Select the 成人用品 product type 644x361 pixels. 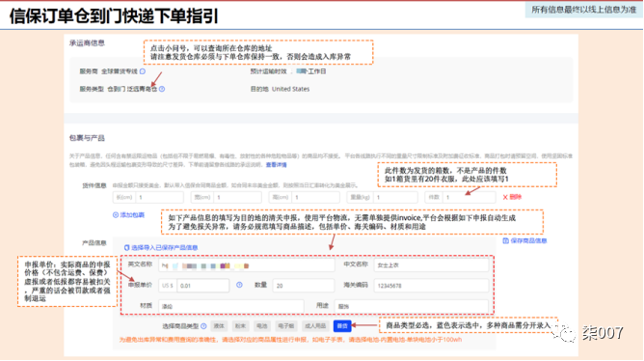click(x=315, y=326)
